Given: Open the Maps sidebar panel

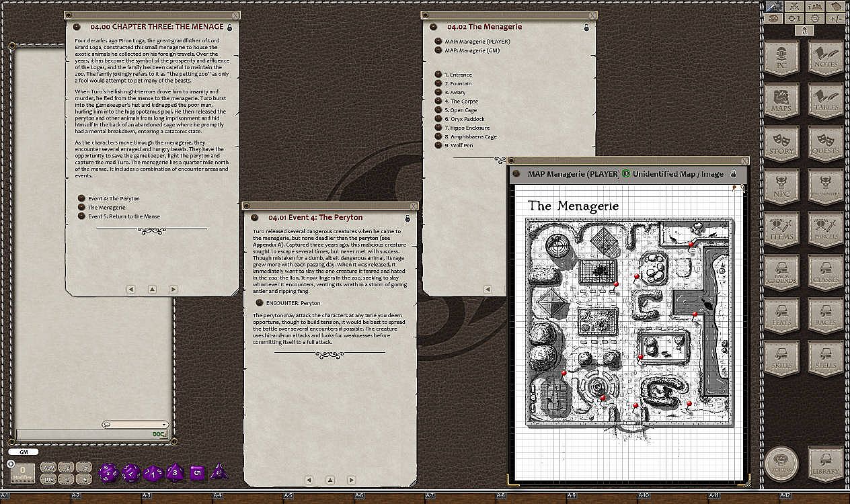Looking at the screenshot, I should pyautogui.click(x=781, y=101).
